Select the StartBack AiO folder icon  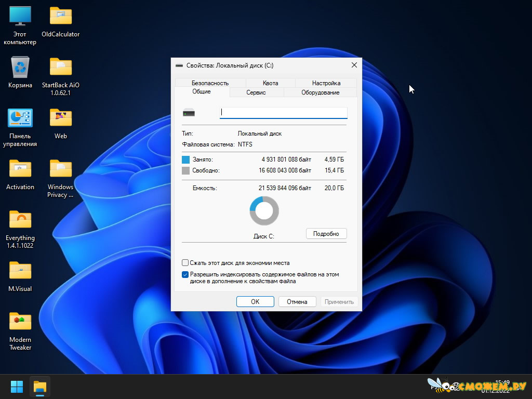tap(60, 76)
